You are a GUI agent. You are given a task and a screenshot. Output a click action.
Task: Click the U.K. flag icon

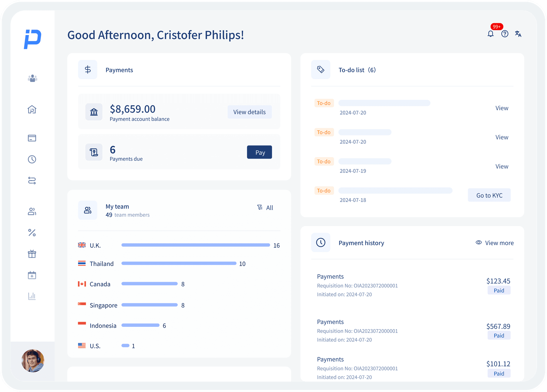tap(82, 245)
